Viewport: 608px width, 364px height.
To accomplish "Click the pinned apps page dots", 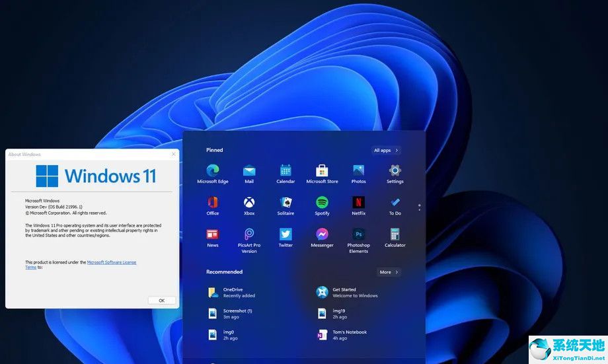I will point(419,207).
